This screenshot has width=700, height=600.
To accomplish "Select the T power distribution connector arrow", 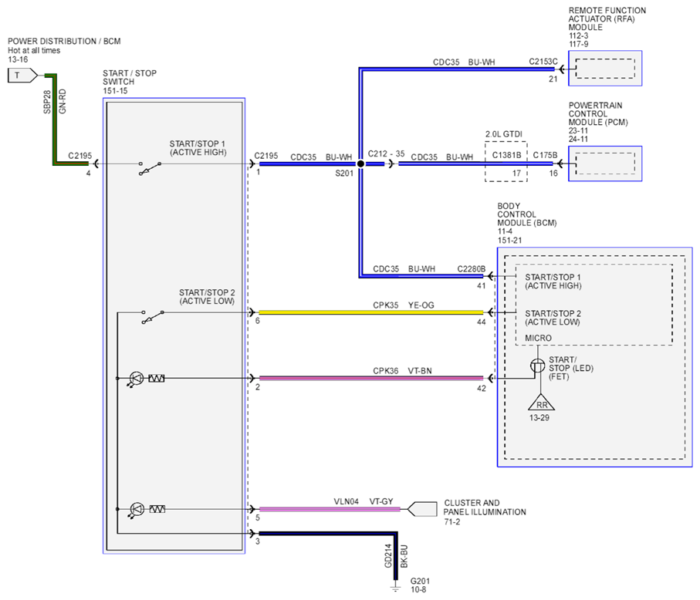I will [x=22, y=76].
